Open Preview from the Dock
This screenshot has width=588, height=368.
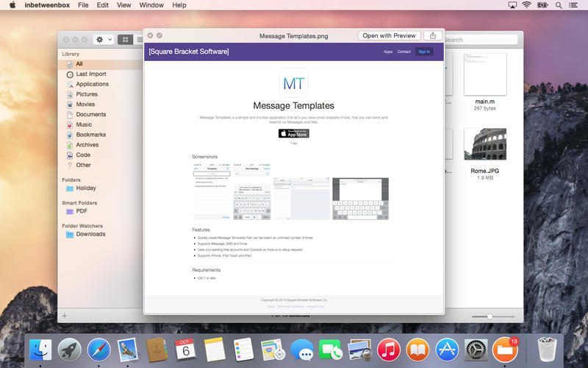[x=359, y=350]
